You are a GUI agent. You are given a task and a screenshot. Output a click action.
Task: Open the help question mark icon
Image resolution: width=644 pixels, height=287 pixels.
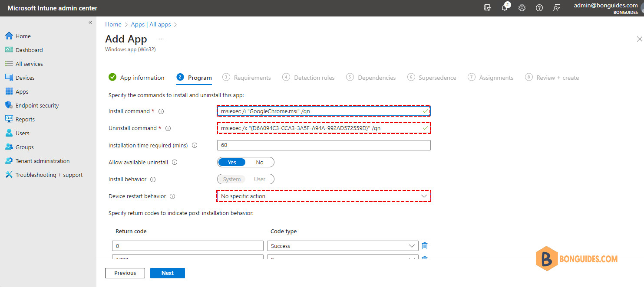[x=539, y=8]
